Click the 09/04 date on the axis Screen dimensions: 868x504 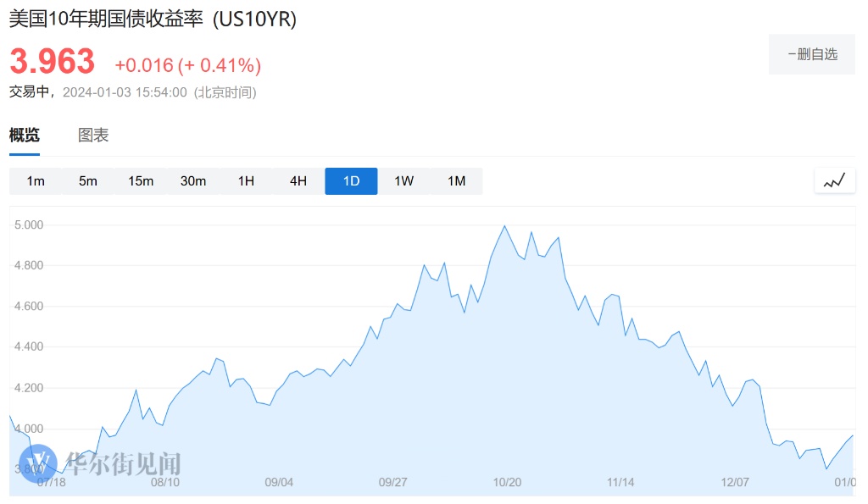(x=279, y=482)
